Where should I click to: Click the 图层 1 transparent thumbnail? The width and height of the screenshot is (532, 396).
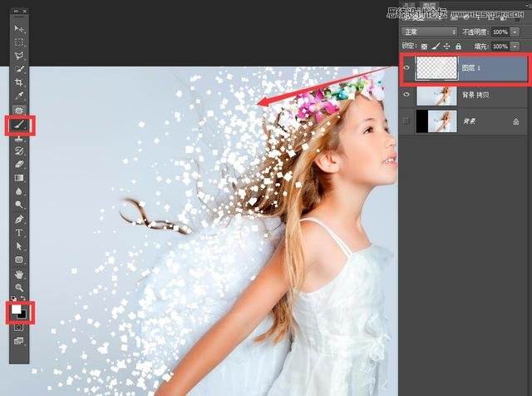436,68
